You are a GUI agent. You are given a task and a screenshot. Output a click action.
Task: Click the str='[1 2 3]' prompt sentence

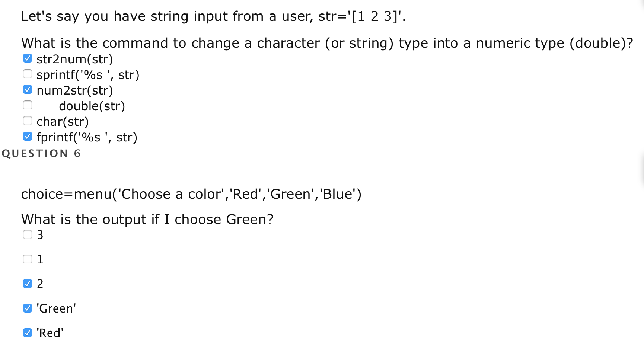(213, 16)
